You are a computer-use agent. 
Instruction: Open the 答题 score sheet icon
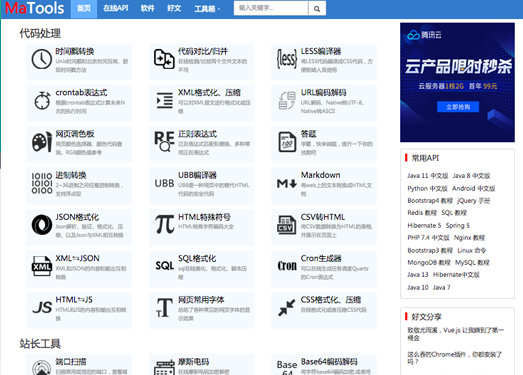[x=287, y=142]
